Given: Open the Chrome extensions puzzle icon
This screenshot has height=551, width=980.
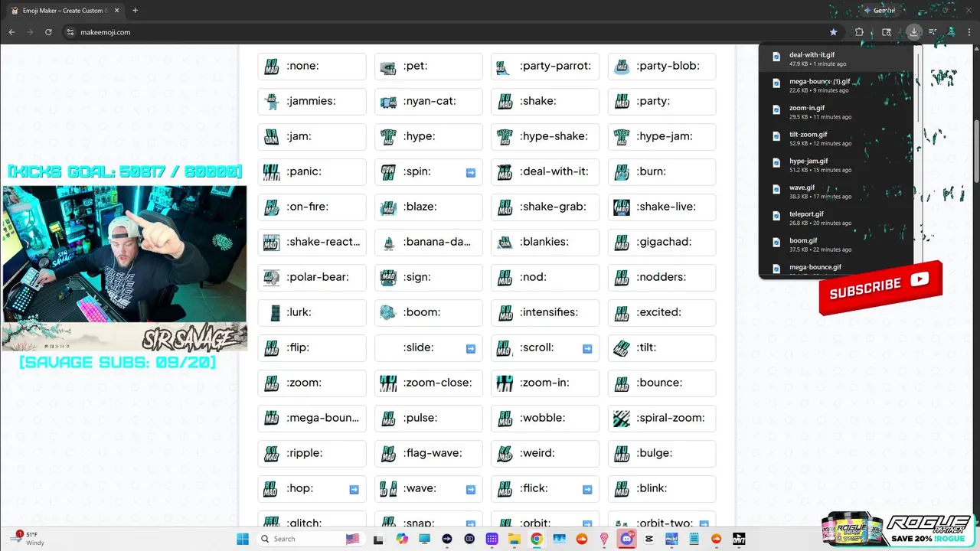Looking at the screenshot, I should click(x=859, y=32).
